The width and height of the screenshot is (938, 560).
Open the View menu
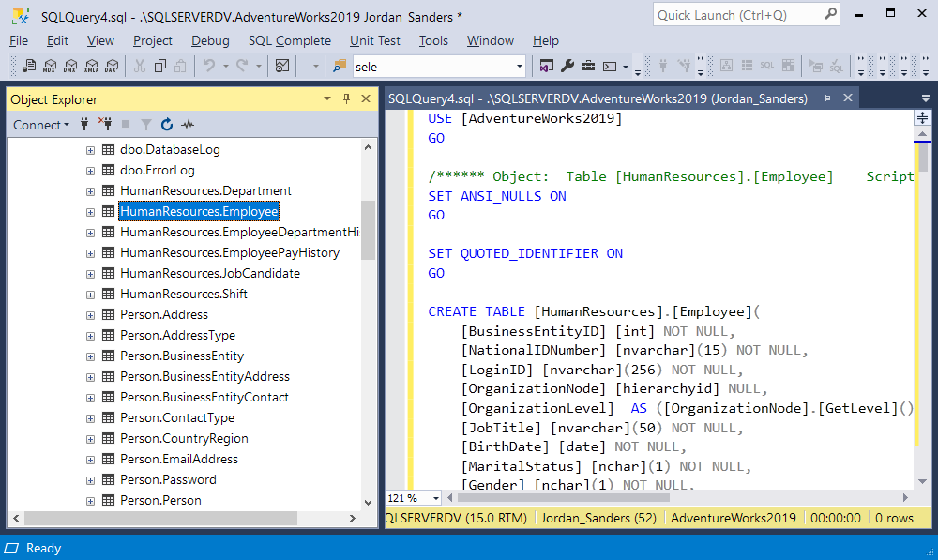[x=100, y=40]
